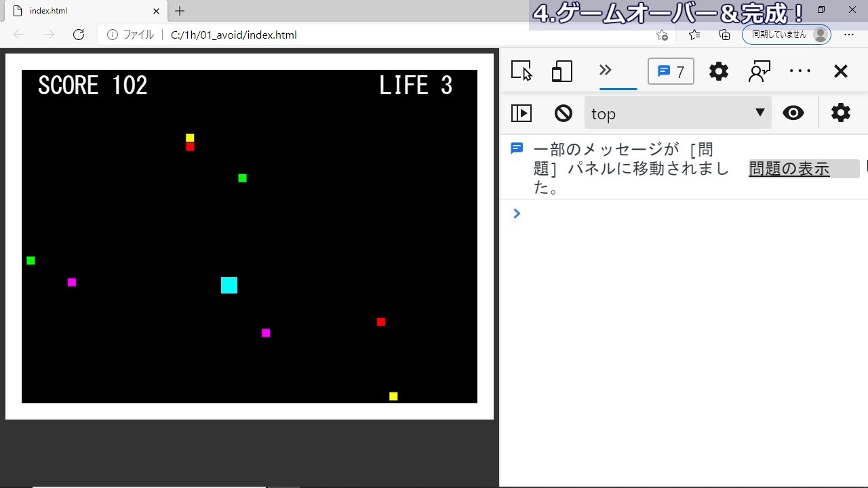The width and height of the screenshot is (868, 488).
Task: Sign in via 同期していません profile button
Action: [786, 35]
